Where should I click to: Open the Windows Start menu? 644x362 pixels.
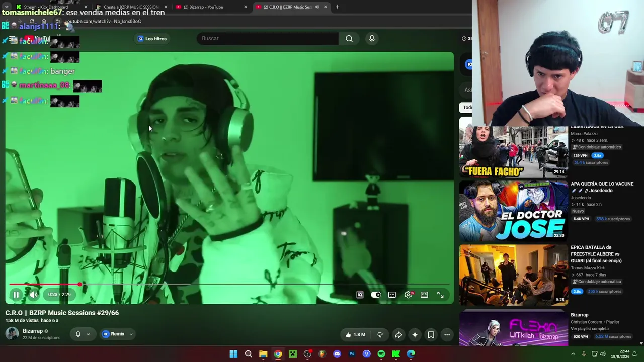tap(233, 354)
